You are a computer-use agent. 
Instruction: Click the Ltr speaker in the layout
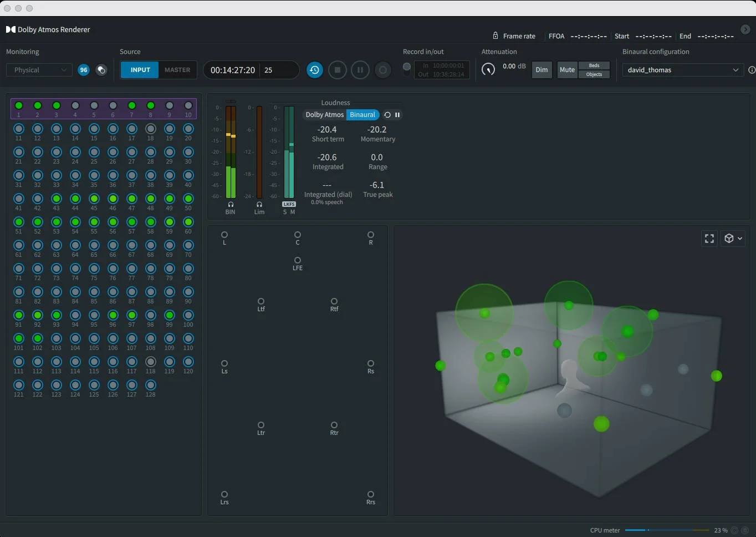point(261,425)
